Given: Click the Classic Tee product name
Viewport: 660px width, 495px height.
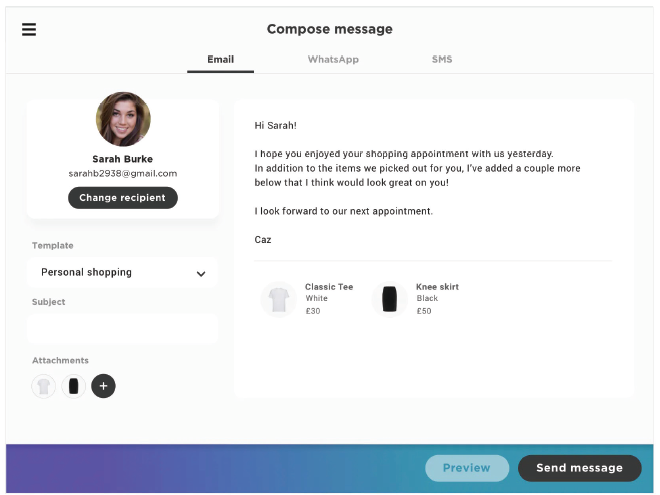Looking at the screenshot, I should 329,287.
